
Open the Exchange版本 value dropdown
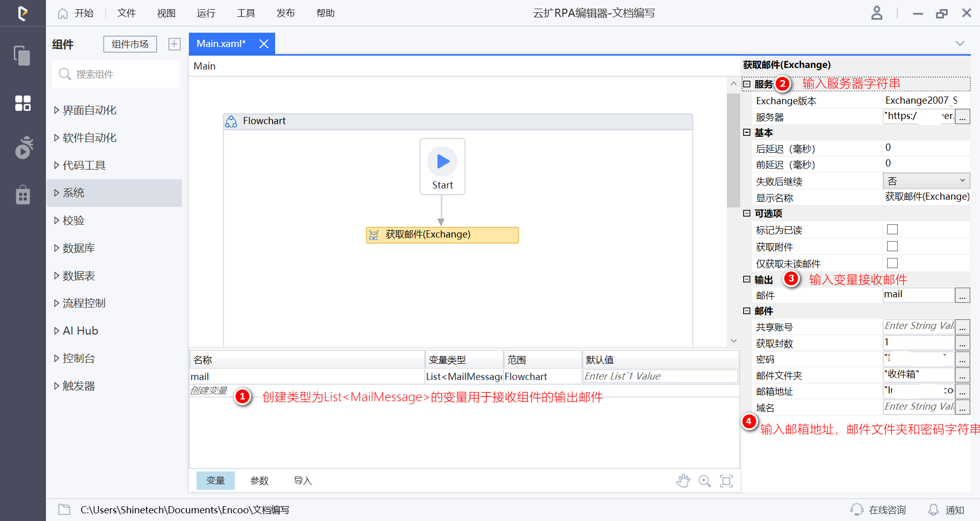[x=926, y=101]
